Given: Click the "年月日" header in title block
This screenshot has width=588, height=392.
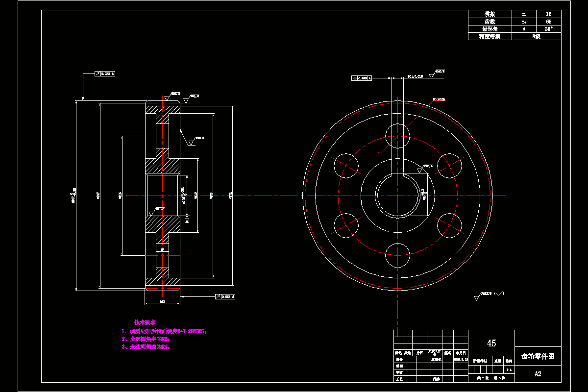Looking at the screenshot, I should pos(461,352).
